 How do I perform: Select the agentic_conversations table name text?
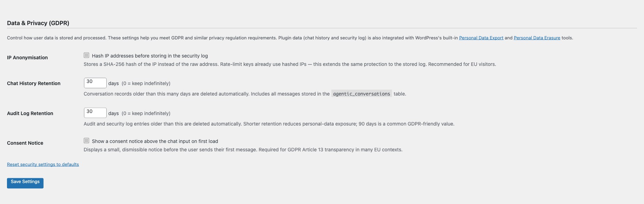tap(362, 93)
